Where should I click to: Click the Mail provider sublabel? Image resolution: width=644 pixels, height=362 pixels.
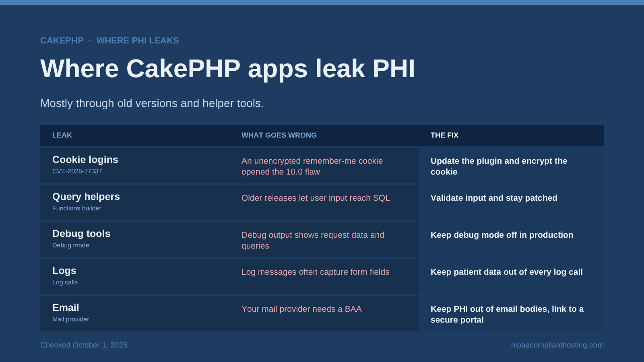tap(71, 319)
